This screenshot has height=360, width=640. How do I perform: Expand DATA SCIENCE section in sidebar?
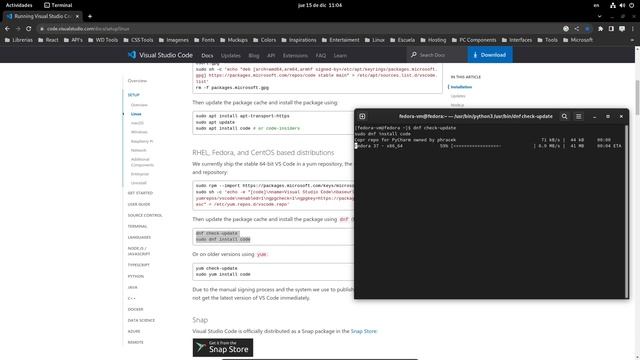tap(141, 320)
